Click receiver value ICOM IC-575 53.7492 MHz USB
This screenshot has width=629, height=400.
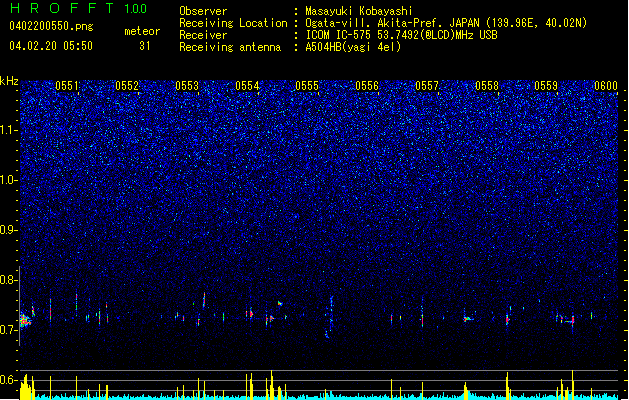coord(402,35)
